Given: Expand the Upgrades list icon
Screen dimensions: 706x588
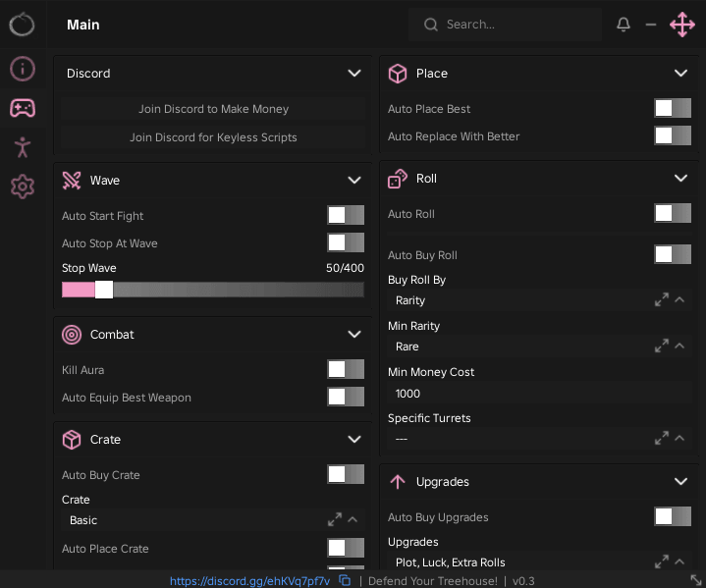Looking at the screenshot, I should (662, 561).
